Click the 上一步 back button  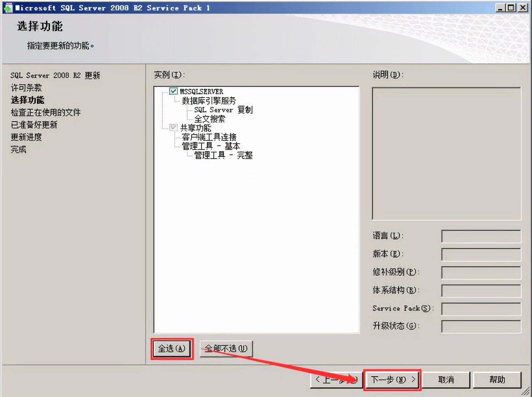336,380
